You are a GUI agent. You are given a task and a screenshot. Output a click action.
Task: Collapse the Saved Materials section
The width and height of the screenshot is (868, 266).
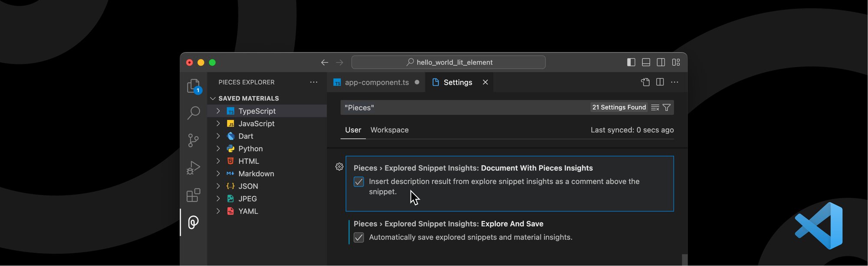[x=213, y=99]
